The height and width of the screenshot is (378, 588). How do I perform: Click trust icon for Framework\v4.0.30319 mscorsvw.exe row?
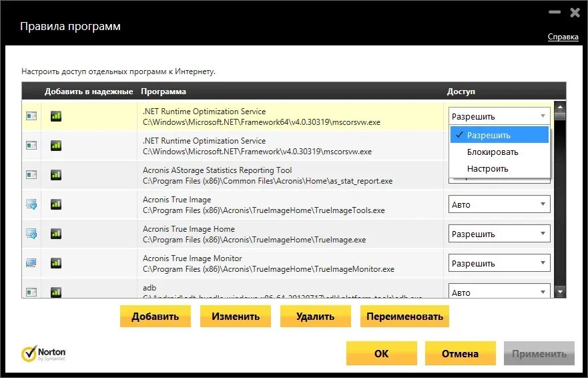coord(31,146)
